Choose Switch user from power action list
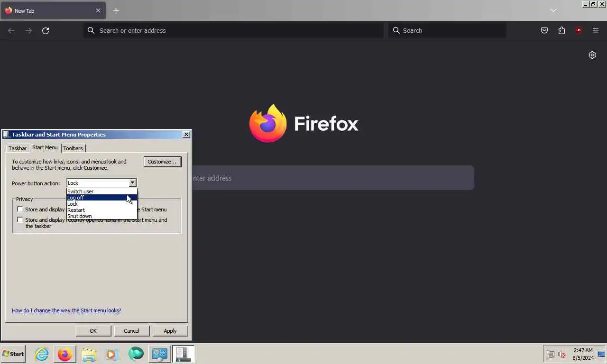This screenshot has height=364, width=607. pyautogui.click(x=101, y=191)
